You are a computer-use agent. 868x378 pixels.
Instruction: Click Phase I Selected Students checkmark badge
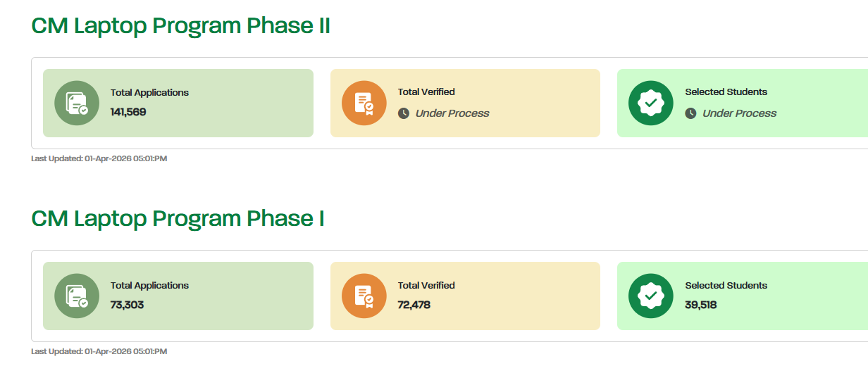(651, 296)
